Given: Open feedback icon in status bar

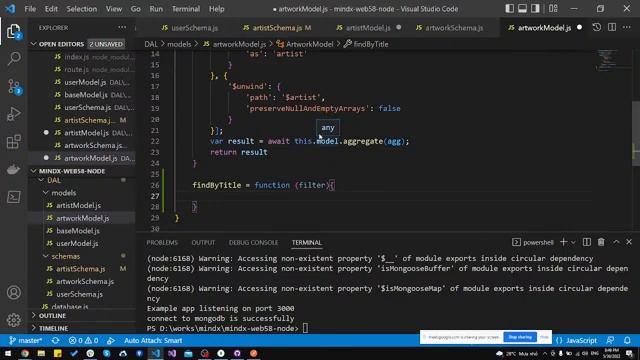Looking at the screenshot, I should (x=611, y=340).
